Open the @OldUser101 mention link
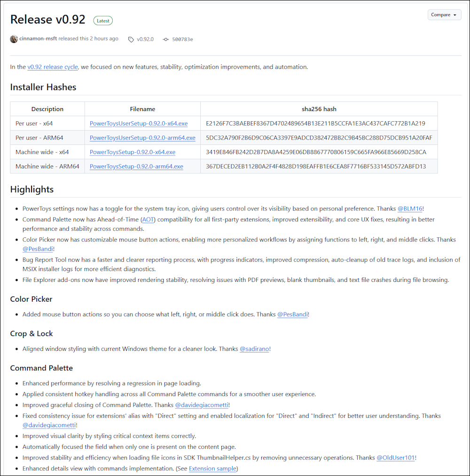The image size is (470, 476). 396,458
